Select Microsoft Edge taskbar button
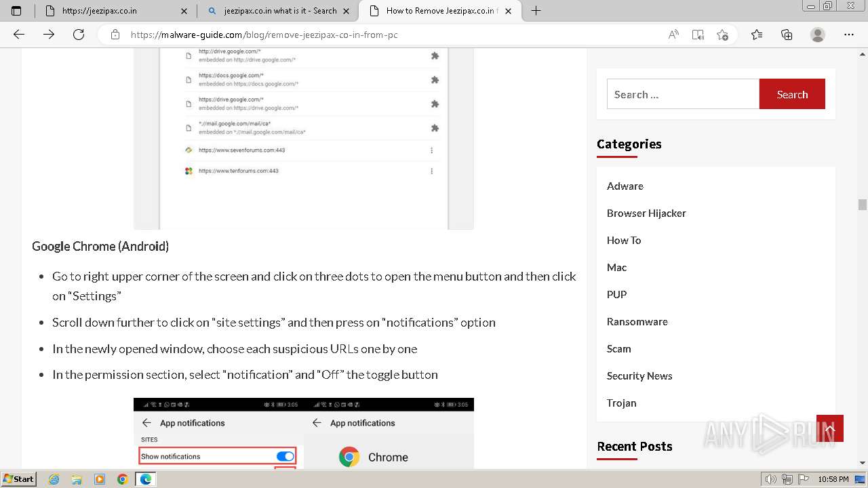 146,479
